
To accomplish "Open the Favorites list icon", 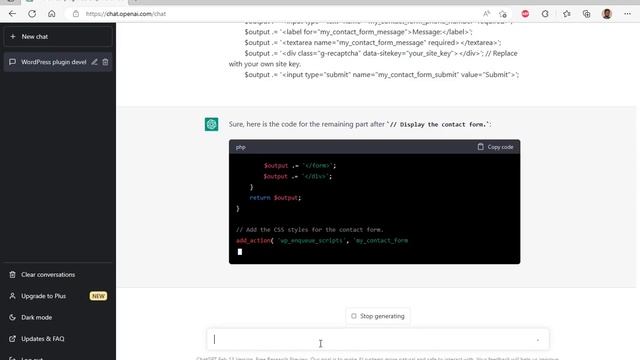I will pyautogui.click(x=567, y=14).
